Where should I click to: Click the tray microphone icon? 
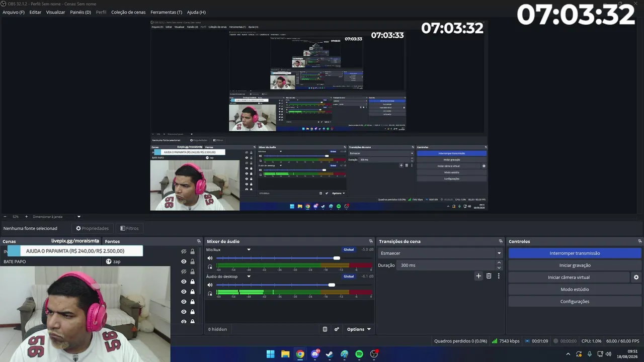point(589,354)
